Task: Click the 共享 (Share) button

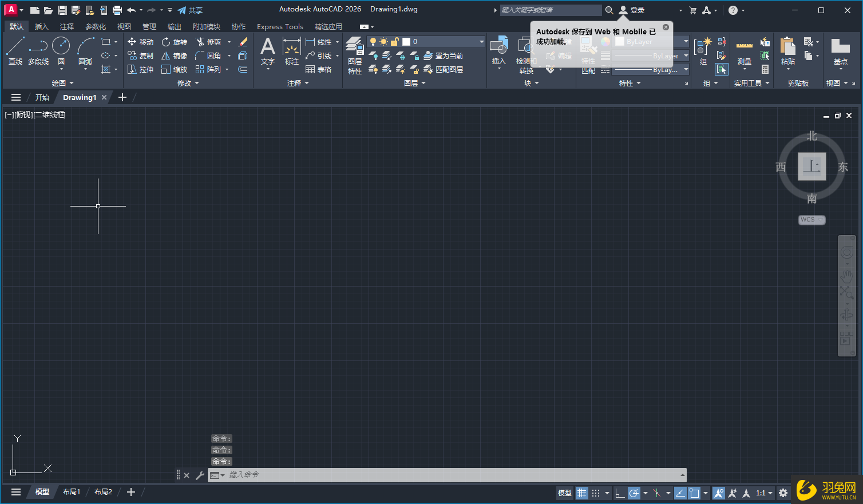Action: 190,10
